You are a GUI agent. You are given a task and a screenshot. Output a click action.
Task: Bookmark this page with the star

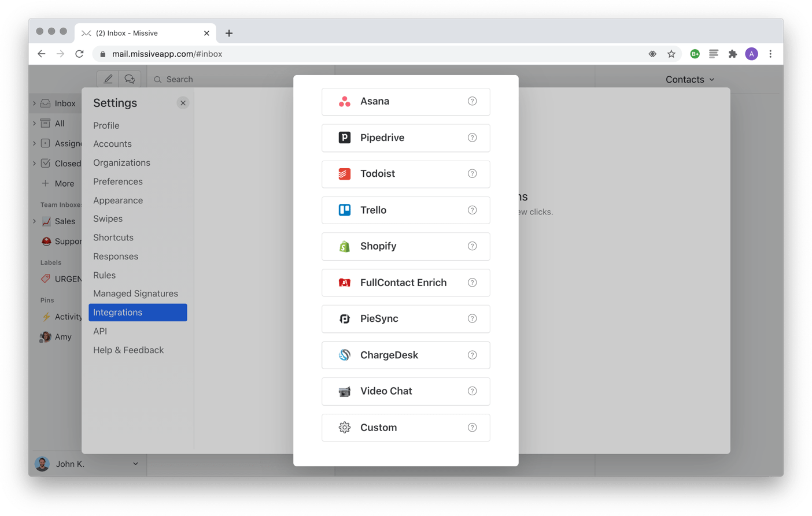point(671,54)
